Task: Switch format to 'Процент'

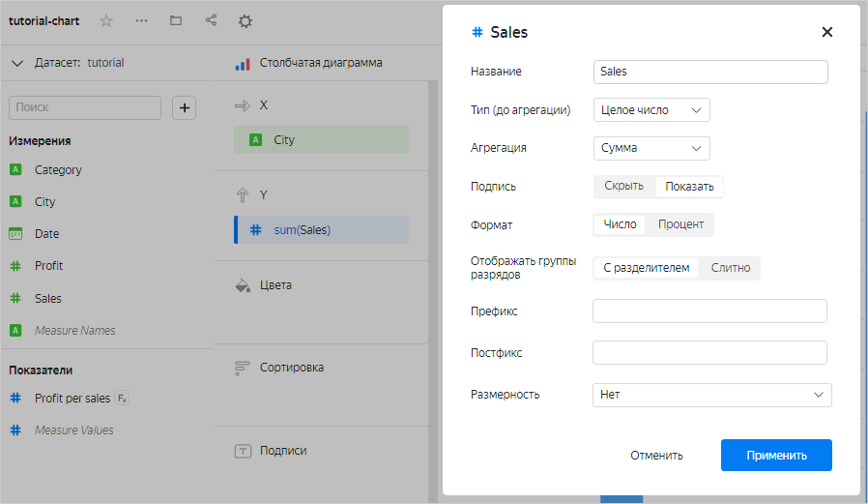Action: 681,224
